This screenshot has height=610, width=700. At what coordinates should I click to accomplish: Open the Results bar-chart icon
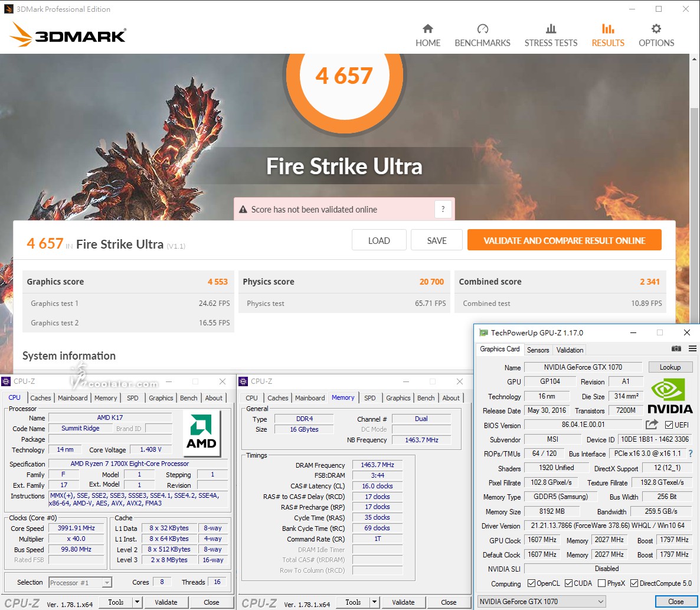click(x=608, y=29)
